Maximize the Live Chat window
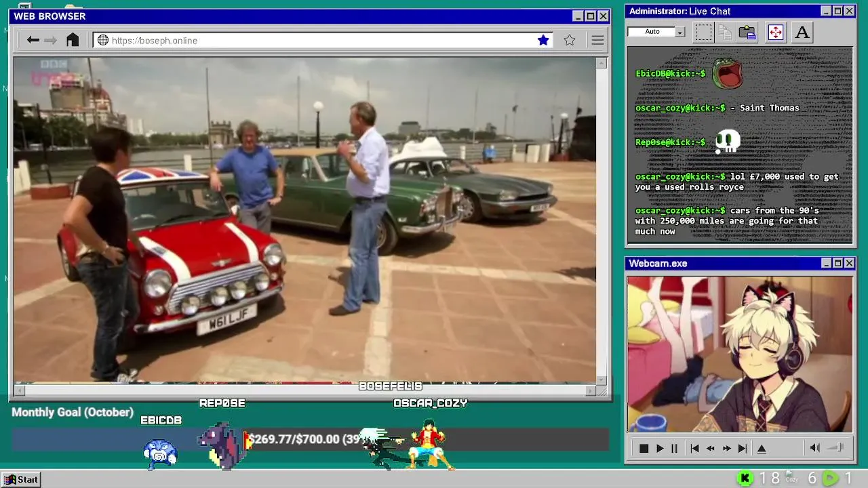 (x=837, y=11)
